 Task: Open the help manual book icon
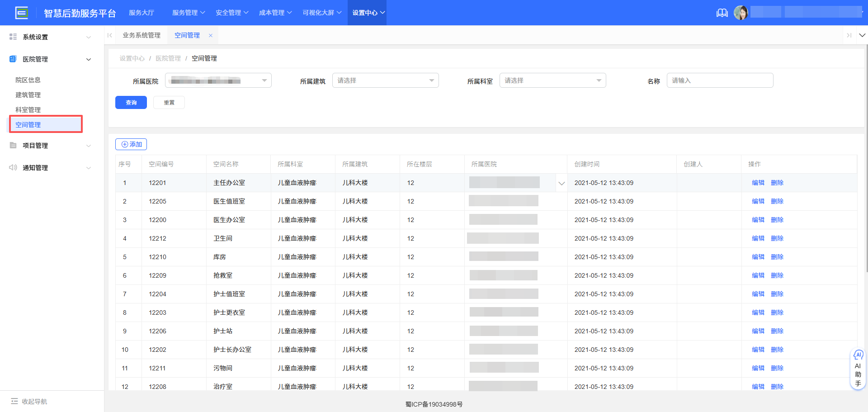722,13
